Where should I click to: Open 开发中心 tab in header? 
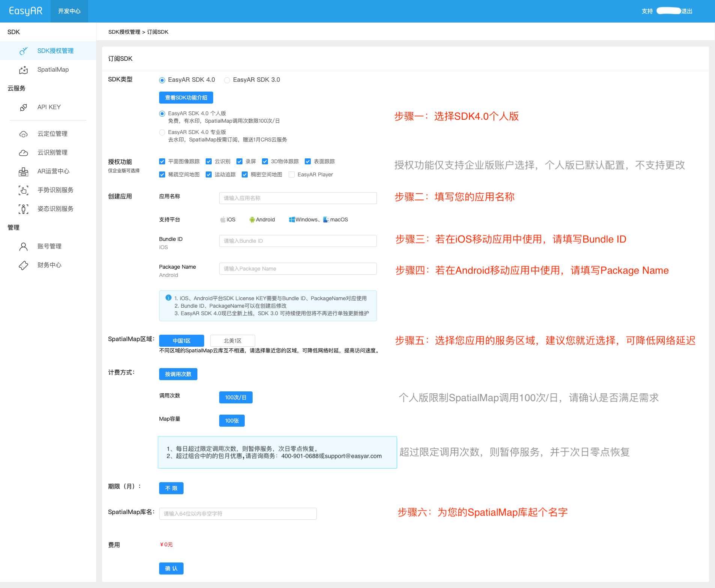[69, 11]
